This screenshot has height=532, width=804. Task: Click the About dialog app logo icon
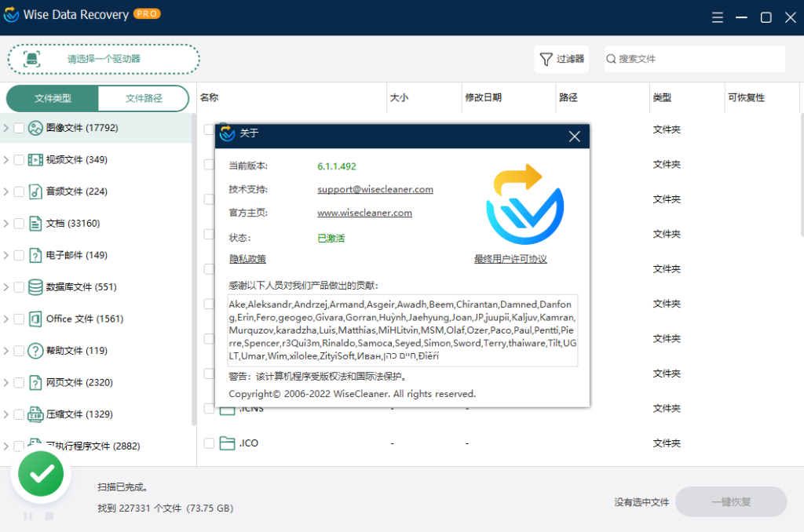point(227,133)
